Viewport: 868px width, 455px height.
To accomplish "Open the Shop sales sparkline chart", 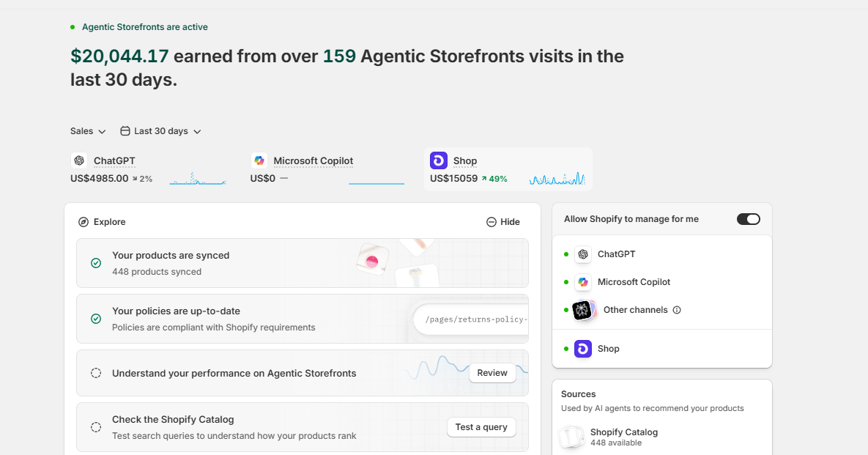I will 557,178.
